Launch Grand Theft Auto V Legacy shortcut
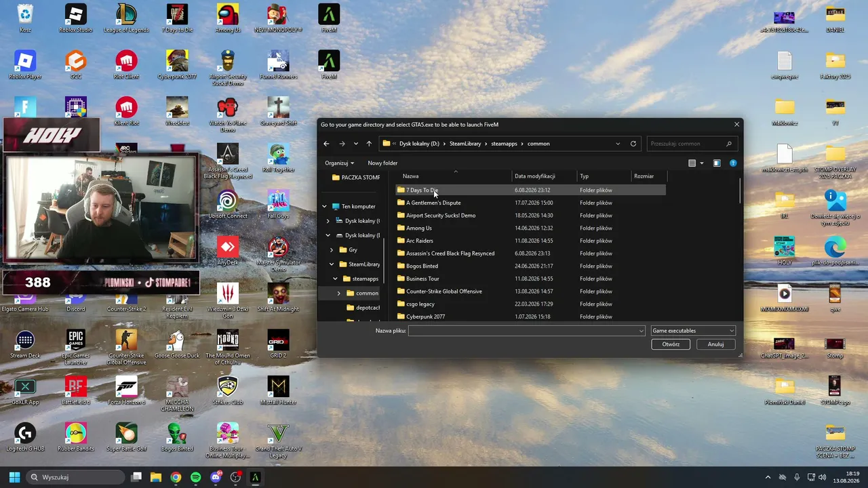Screen dimensions: 868x488 tap(278, 440)
